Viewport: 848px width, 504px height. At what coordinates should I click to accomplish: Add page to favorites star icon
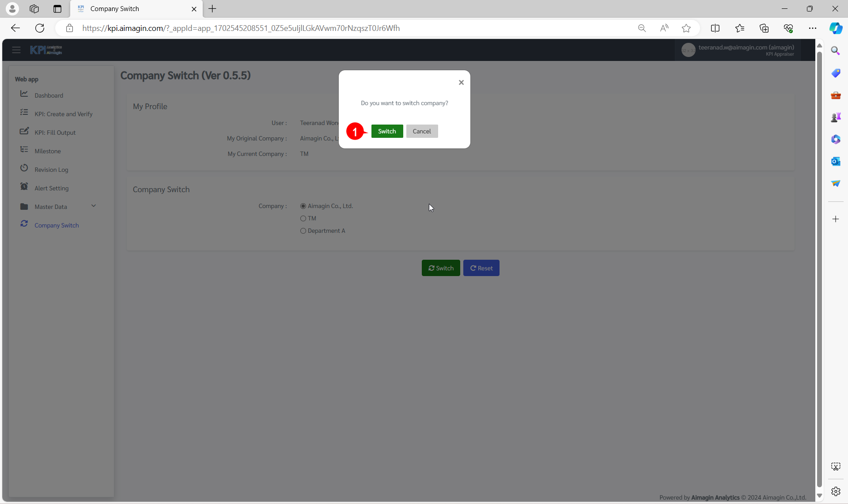pos(686,28)
